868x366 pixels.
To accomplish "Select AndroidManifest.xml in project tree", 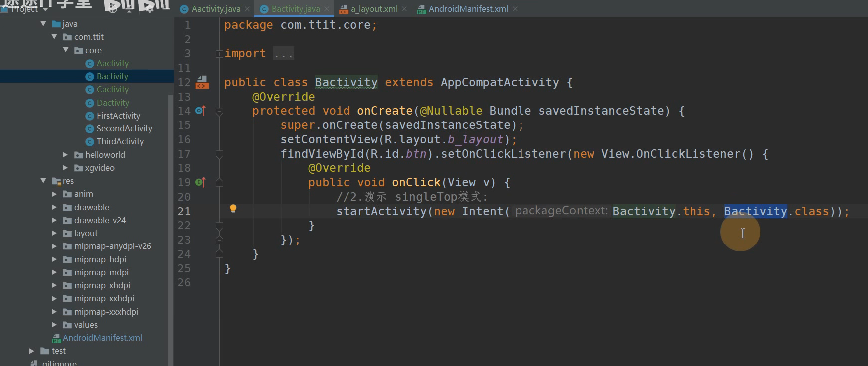I will [x=102, y=338].
